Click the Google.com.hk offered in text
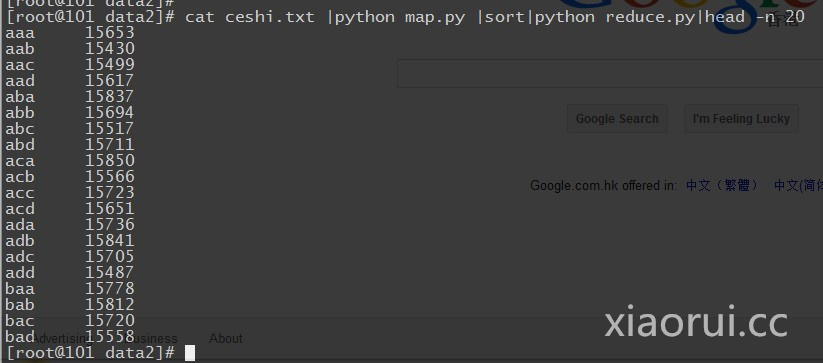Screen dimensions: 823x363 [604, 186]
